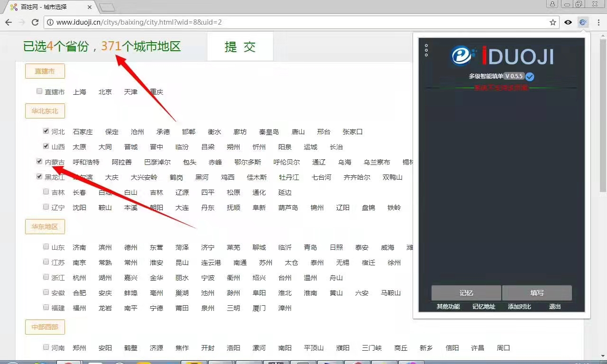
Task: Tick the 河南 province checkbox
Action: coord(46,347)
